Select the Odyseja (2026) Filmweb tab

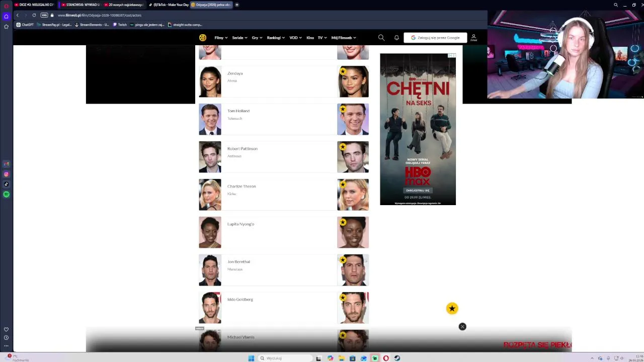210,5
